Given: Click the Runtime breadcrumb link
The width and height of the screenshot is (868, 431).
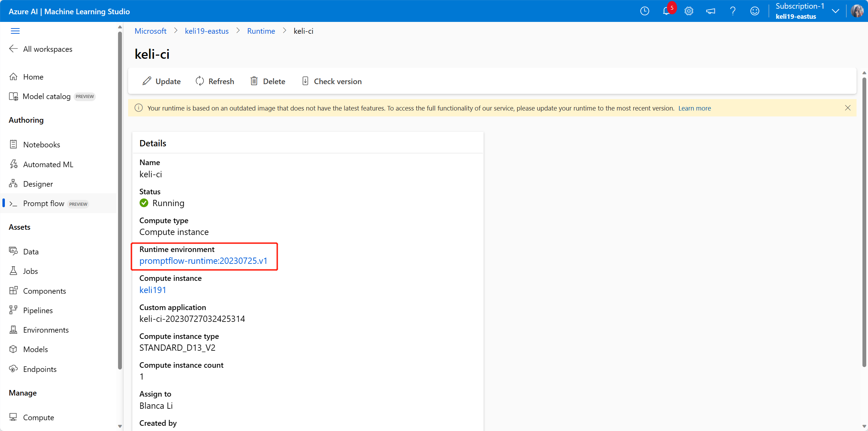Looking at the screenshot, I should [261, 31].
